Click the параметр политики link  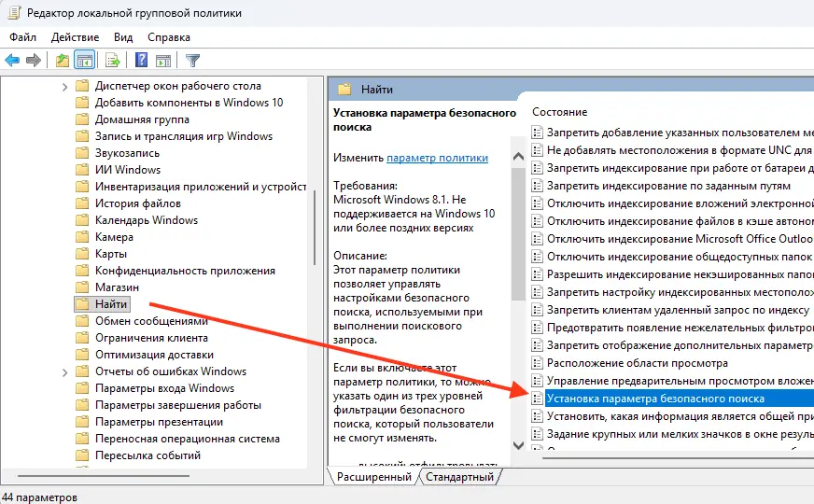[x=437, y=158]
